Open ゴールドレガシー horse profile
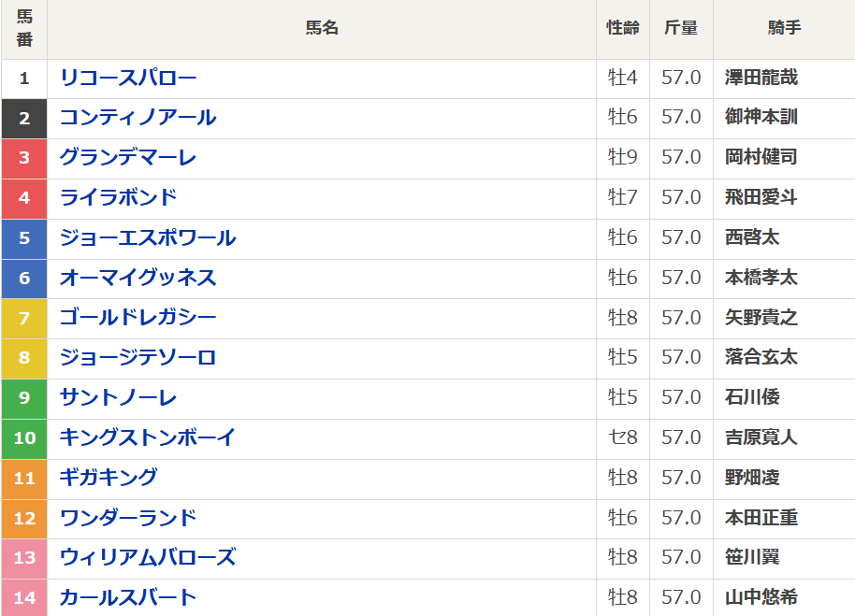The height and width of the screenshot is (616, 855). click(138, 319)
